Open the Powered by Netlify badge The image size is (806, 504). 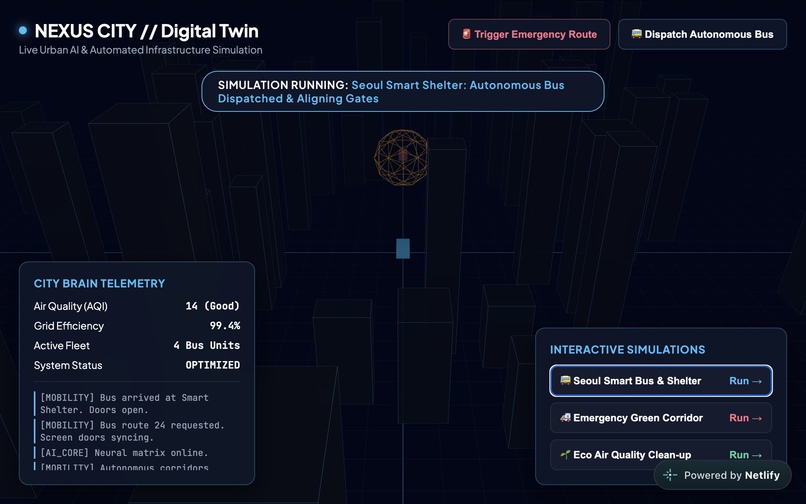(722, 475)
